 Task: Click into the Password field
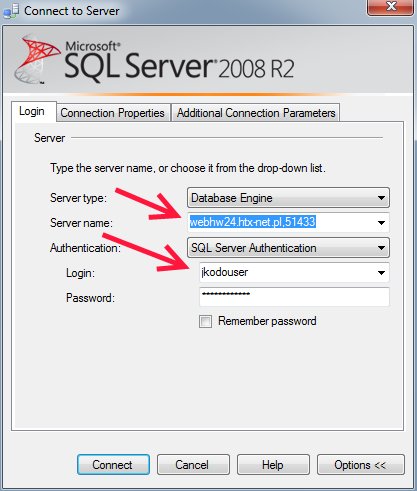pyautogui.click(x=294, y=297)
